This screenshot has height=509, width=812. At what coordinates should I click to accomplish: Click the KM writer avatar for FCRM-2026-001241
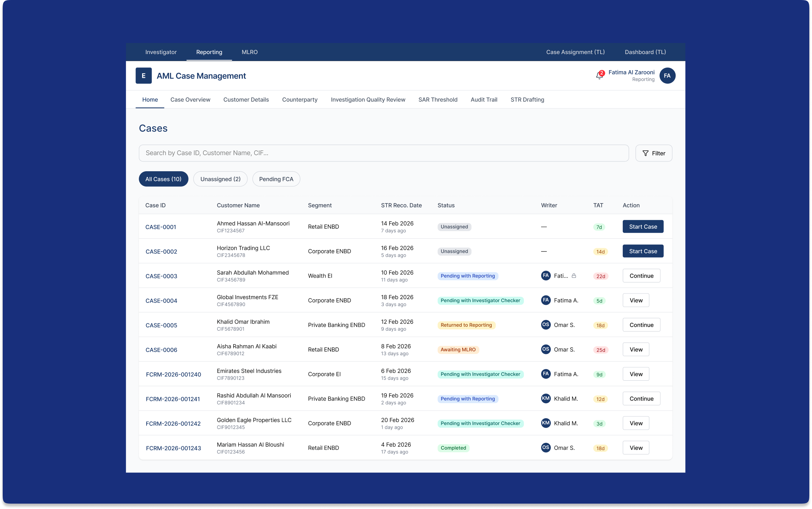pyautogui.click(x=545, y=398)
